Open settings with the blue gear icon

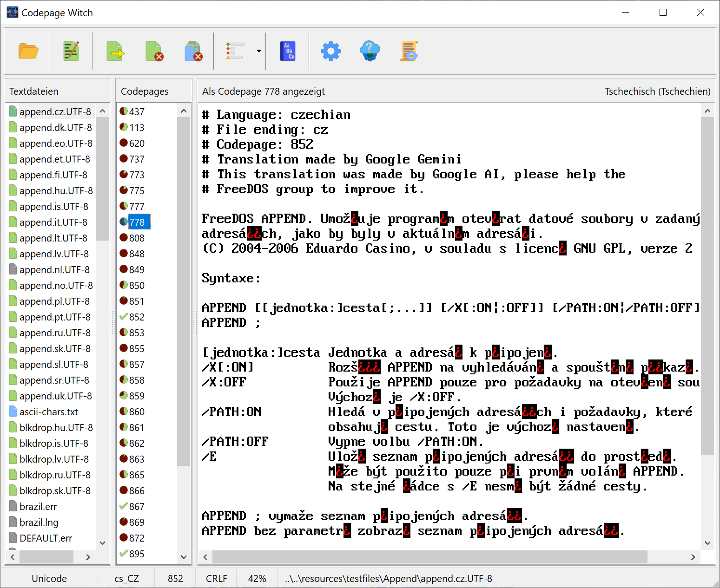pyautogui.click(x=330, y=51)
